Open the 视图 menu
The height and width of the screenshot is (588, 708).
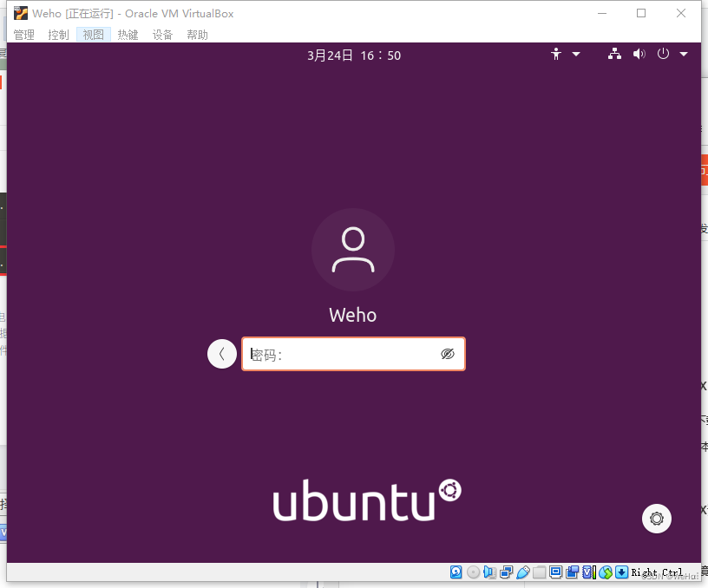coord(94,35)
